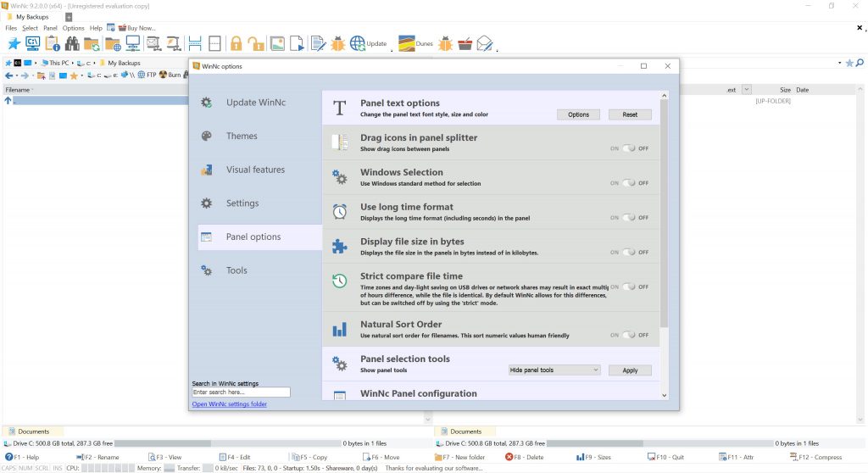
Task: Click the document play arrow icon
Action: tap(297, 43)
